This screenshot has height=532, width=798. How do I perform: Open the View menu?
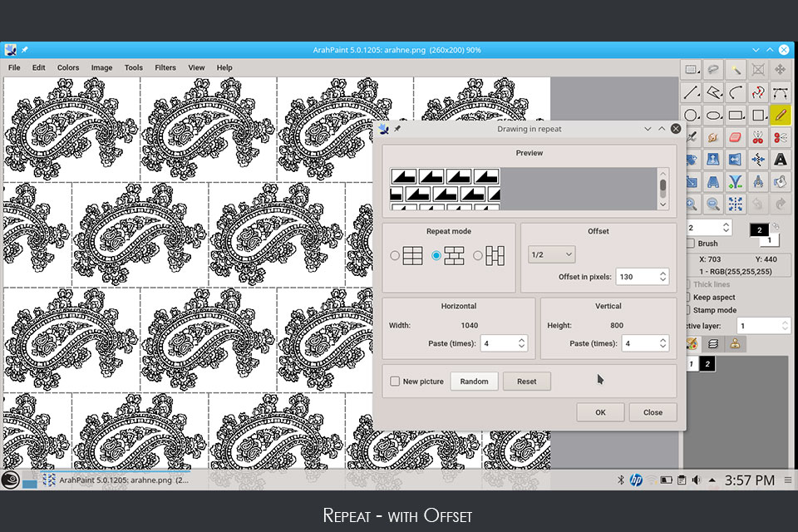coord(196,67)
